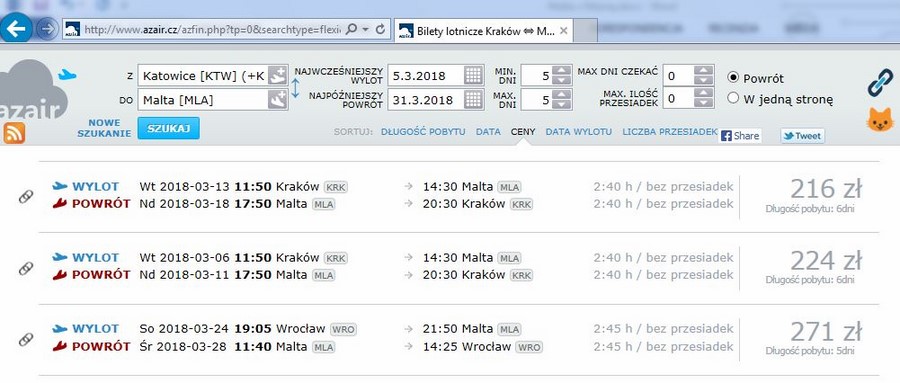900x383 pixels.
Task: Sort results by DATA WYLOTU
Action: pyautogui.click(x=579, y=132)
